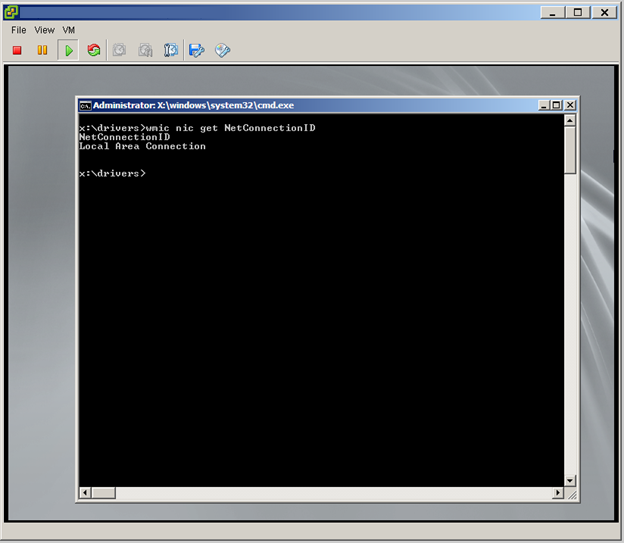Click the NetConnectionID column header output line

pos(124,137)
